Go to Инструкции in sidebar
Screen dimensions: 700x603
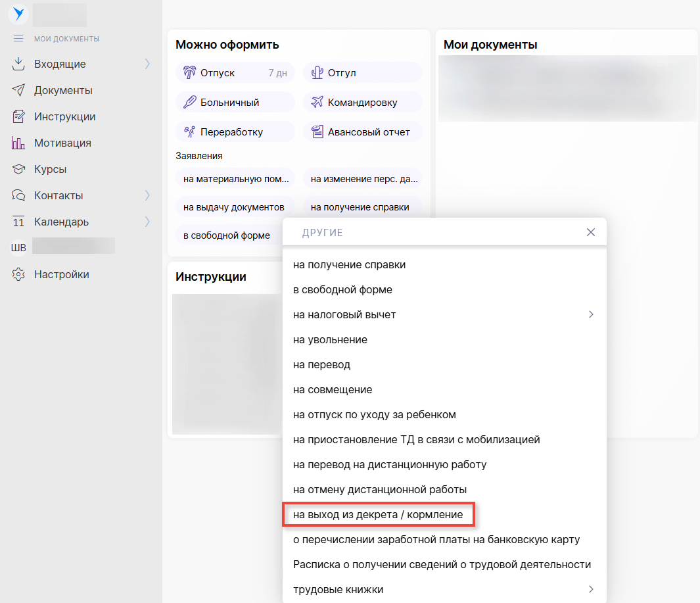64,116
